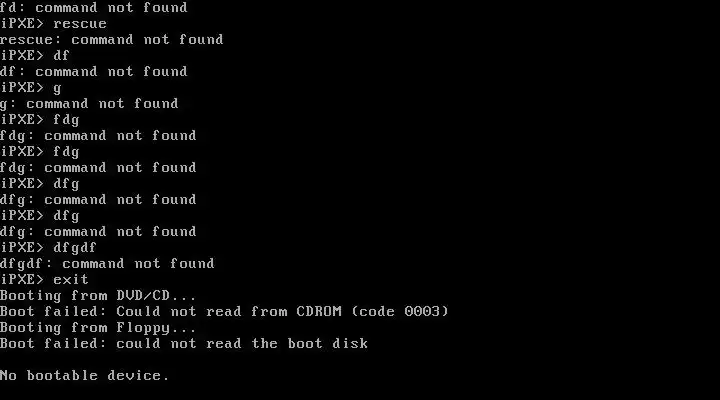Select the 'iPXE> g' prompt line
Image resolution: width=720 pixels, height=400 pixels.
tap(31, 88)
